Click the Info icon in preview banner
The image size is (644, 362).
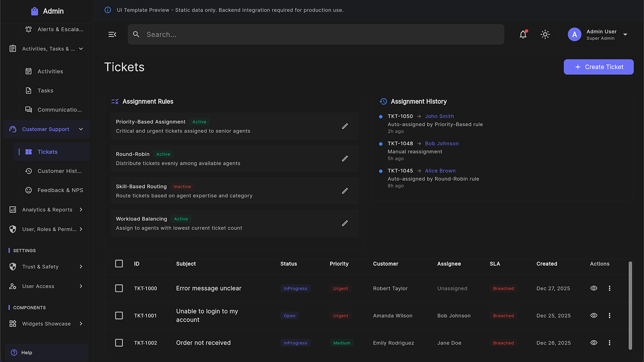[x=108, y=10]
